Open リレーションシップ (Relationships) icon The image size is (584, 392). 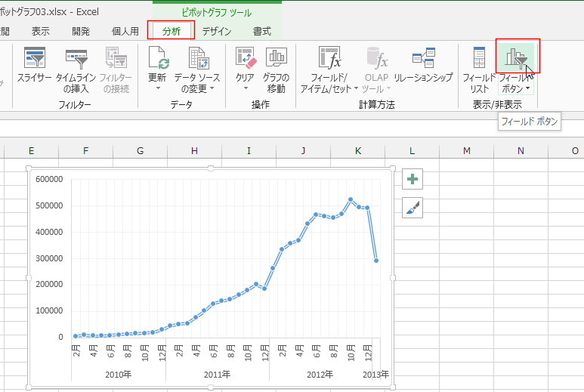coord(424,57)
